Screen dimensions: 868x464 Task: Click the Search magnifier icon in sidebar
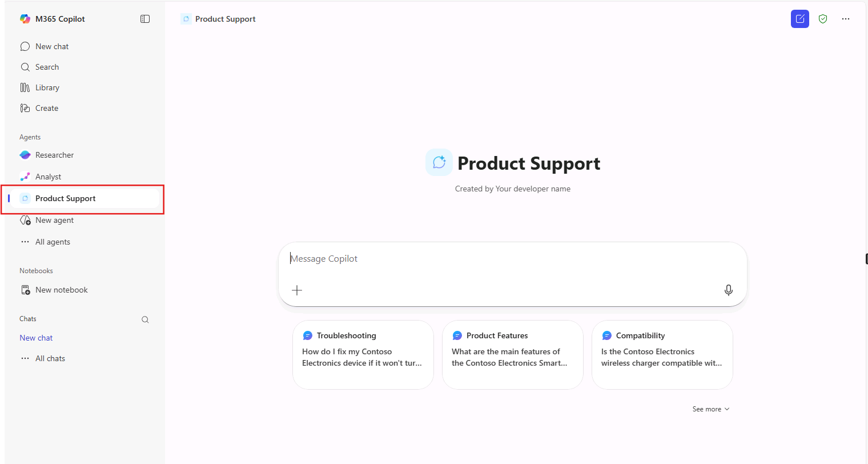pos(25,67)
